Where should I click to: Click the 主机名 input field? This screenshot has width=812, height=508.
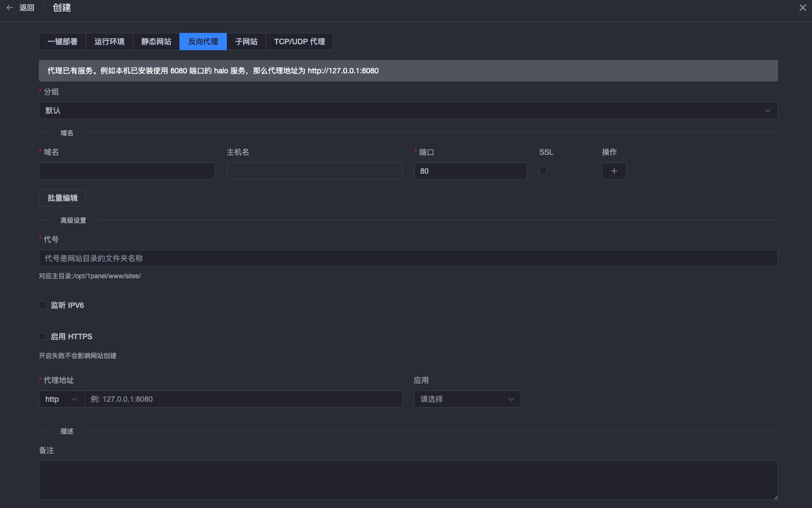point(314,171)
